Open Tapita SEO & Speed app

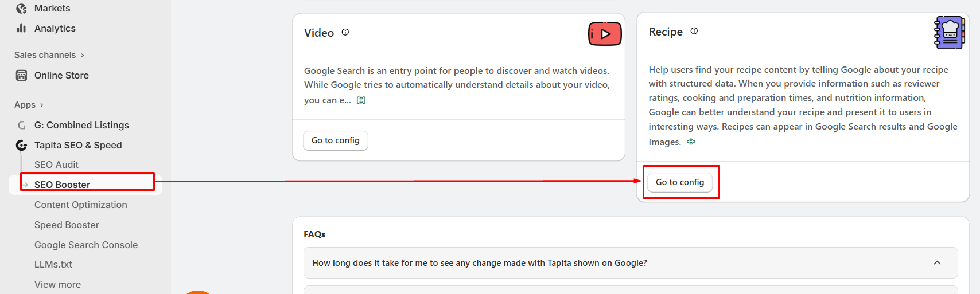click(78, 145)
